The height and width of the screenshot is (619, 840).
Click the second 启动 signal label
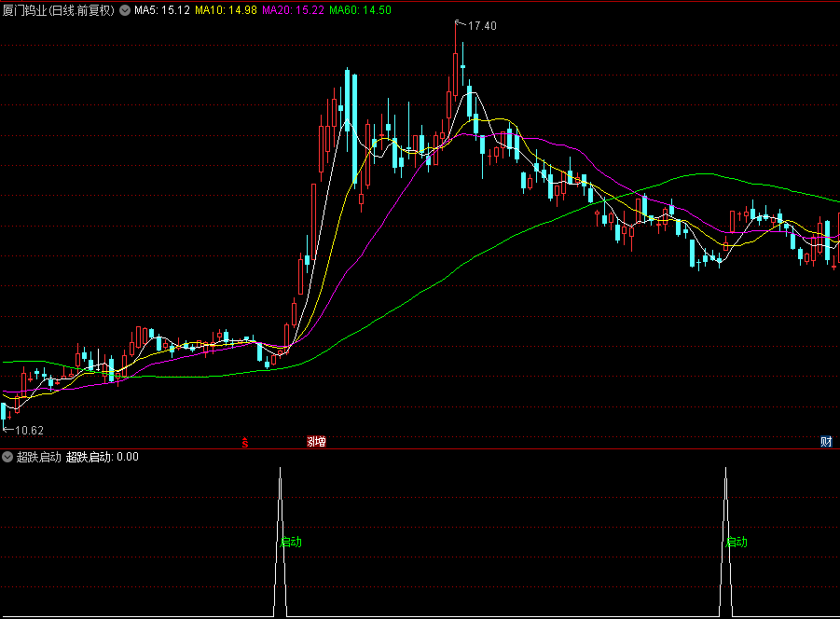pyautogui.click(x=737, y=542)
